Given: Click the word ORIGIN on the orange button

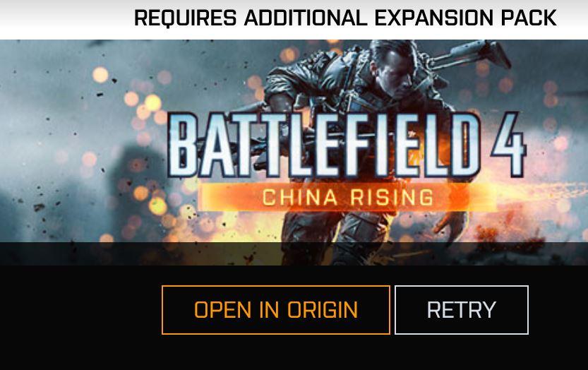Looking at the screenshot, I should [x=323, y=310].
